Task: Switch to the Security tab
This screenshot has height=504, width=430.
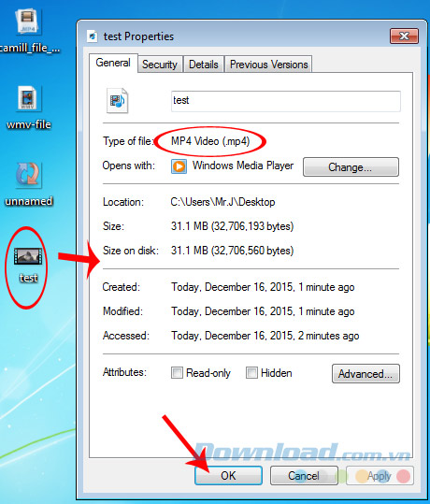Action: [x=160, y=65]
